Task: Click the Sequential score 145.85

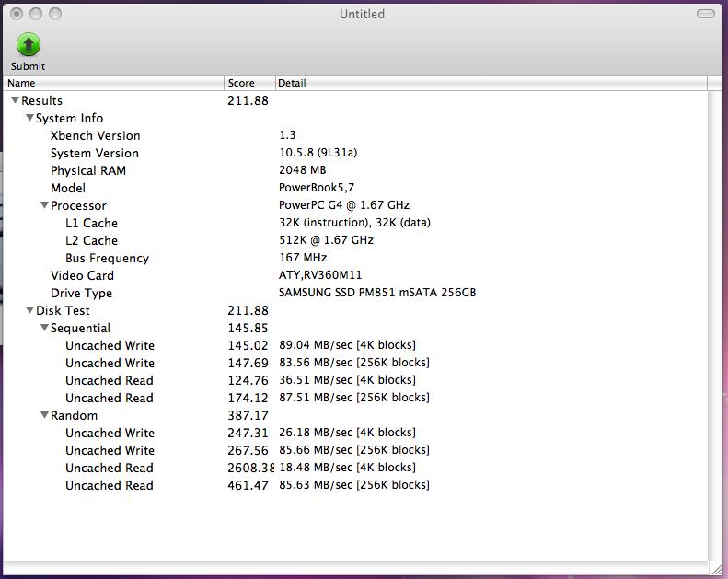Action: pos(248,329)
